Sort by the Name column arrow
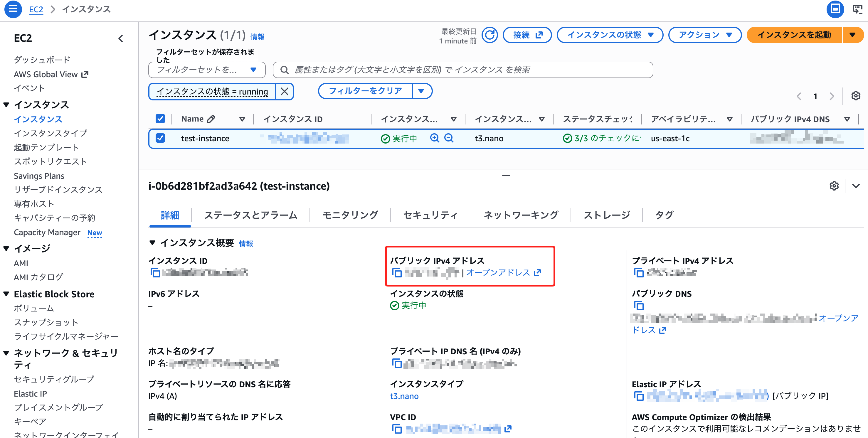Viewport: 868px width, 438px height. click(242, 119)
